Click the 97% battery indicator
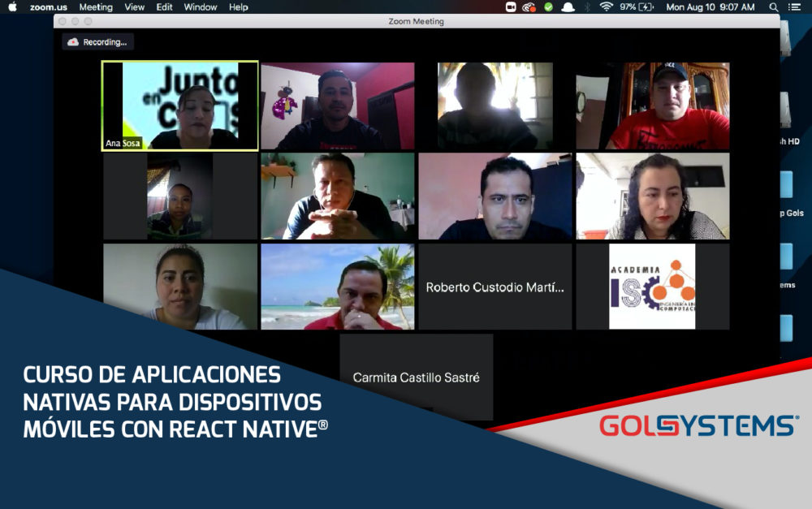The image size is (812, 509). 637,6
